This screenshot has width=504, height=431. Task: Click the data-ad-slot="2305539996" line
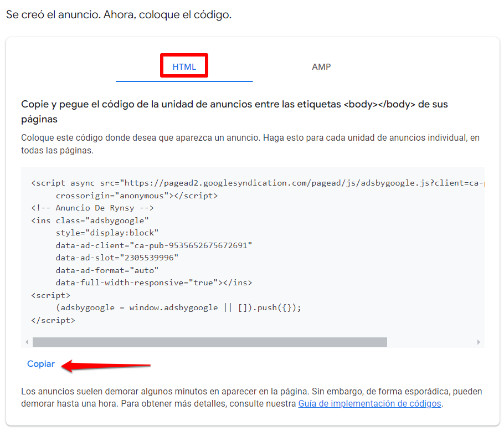(117, 258)
